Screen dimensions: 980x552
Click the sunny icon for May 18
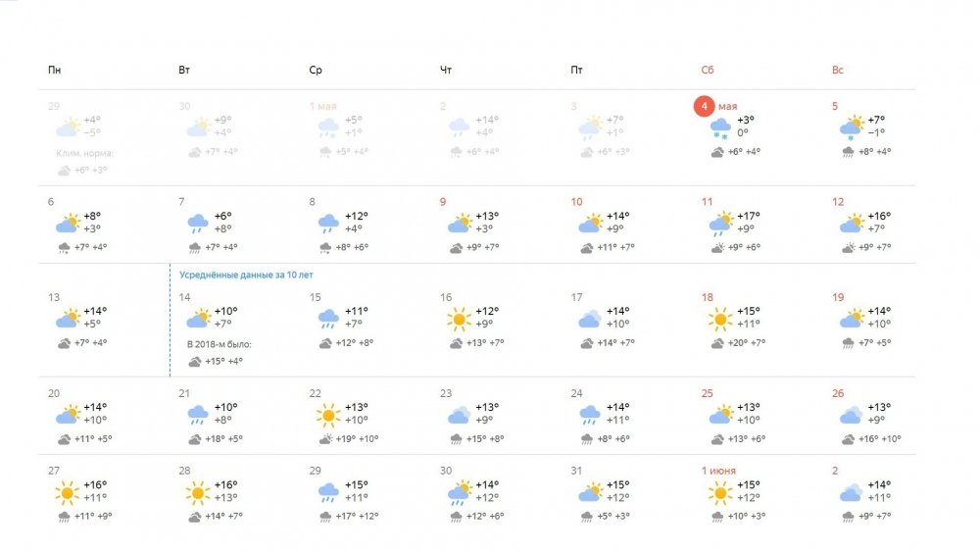pyautogui.click(x=720, y=320)
